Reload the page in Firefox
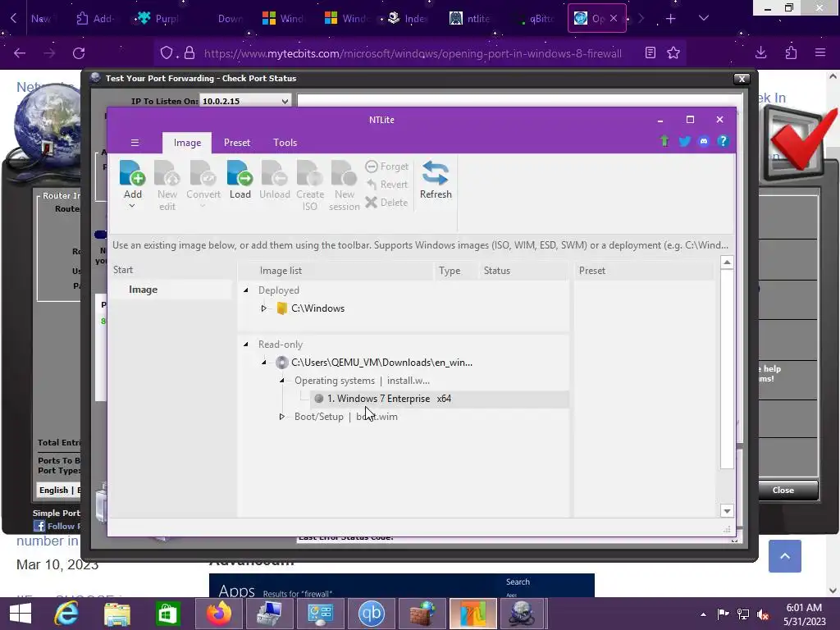 click(79, 53)
